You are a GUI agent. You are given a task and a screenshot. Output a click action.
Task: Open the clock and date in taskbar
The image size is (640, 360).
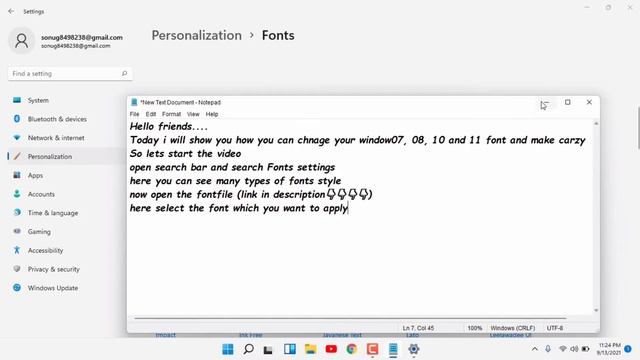click(x=609, y=349)
